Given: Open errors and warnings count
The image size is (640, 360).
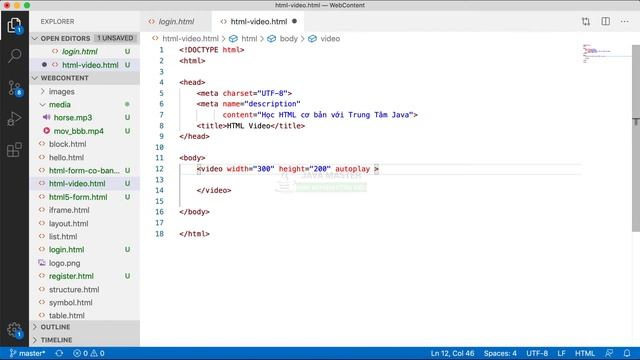Looking at the screenshot, I should tap(89, 353).
